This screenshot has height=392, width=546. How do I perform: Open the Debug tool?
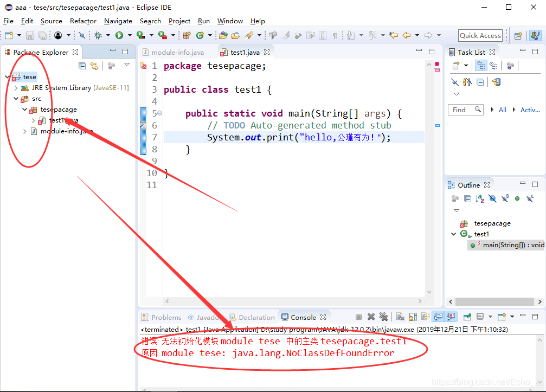coord(97,35)
